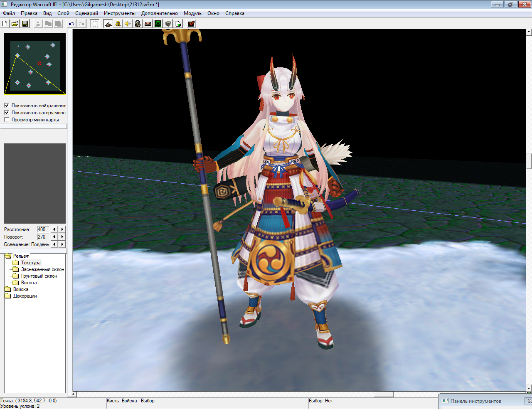Open a map file with folder icon
Image resolution: width=532 pixels, height=409 pixels.
[15, 24]
